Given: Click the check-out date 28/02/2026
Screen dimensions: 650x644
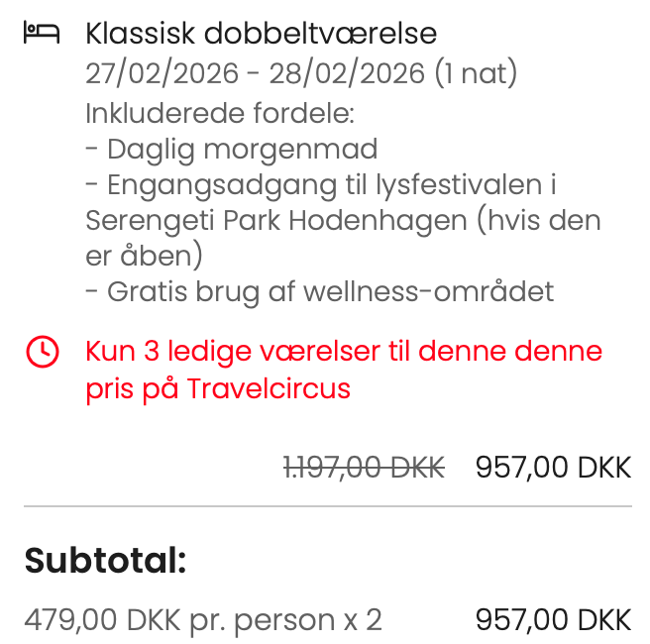Looking at the screenshot, I should tap(346, 73).
